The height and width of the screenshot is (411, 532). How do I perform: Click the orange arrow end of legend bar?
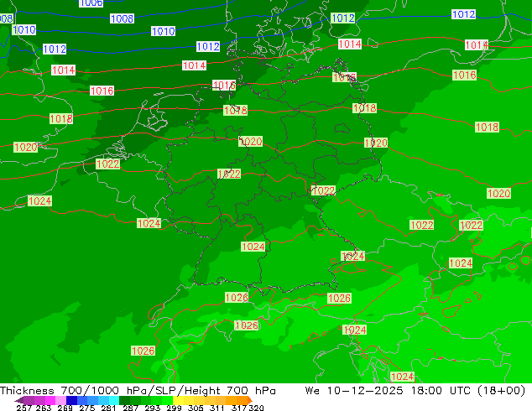(x=250, y=400)
